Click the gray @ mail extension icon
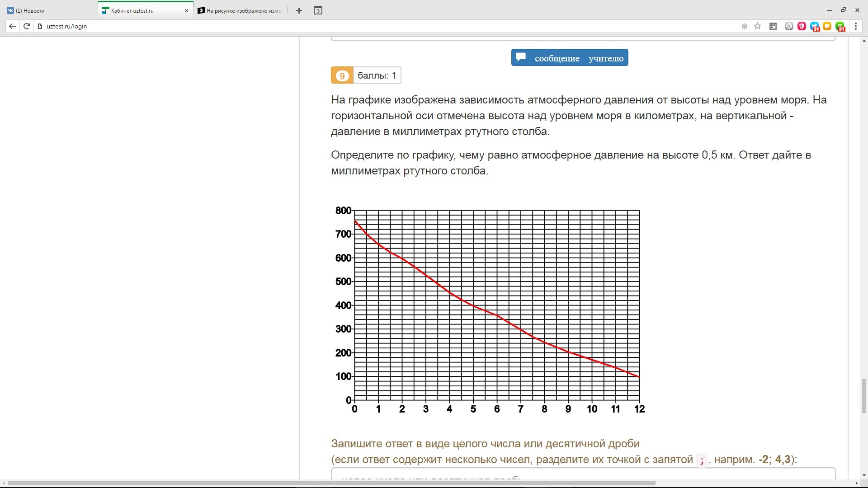 tap(789, 26)
